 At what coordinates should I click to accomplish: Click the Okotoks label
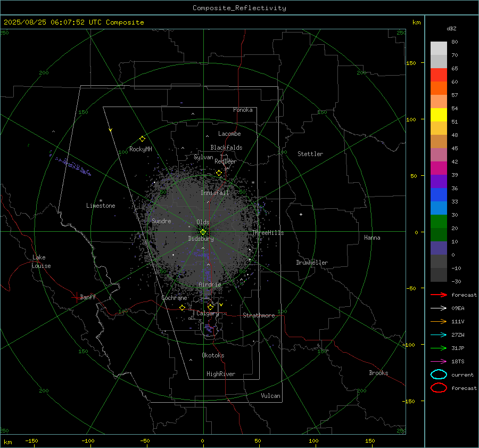pyautogui.click(x=213, y=355)
